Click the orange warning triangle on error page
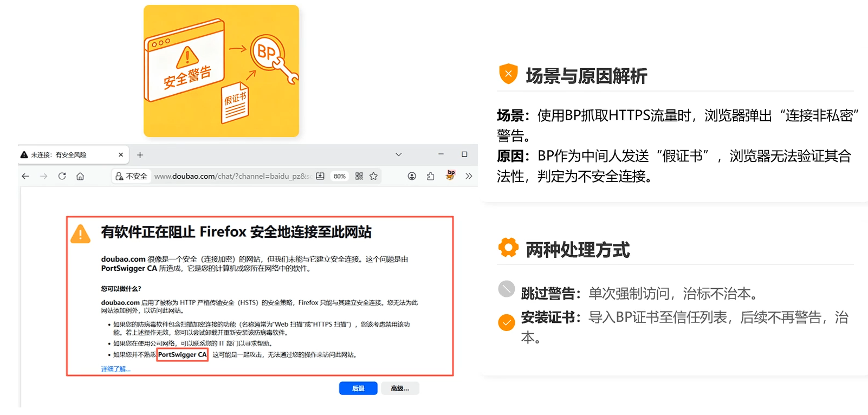This screenshot has height=415, width=868. (81, 234)
